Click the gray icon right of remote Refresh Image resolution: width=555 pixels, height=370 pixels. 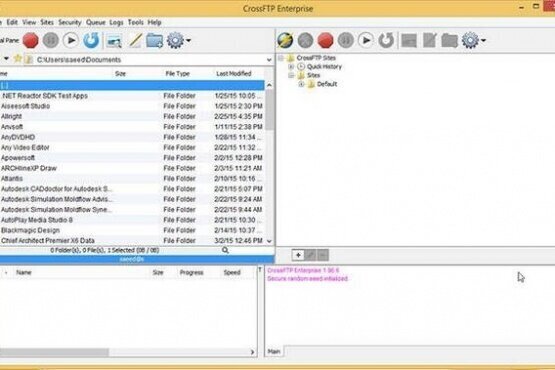click(409, 41)
